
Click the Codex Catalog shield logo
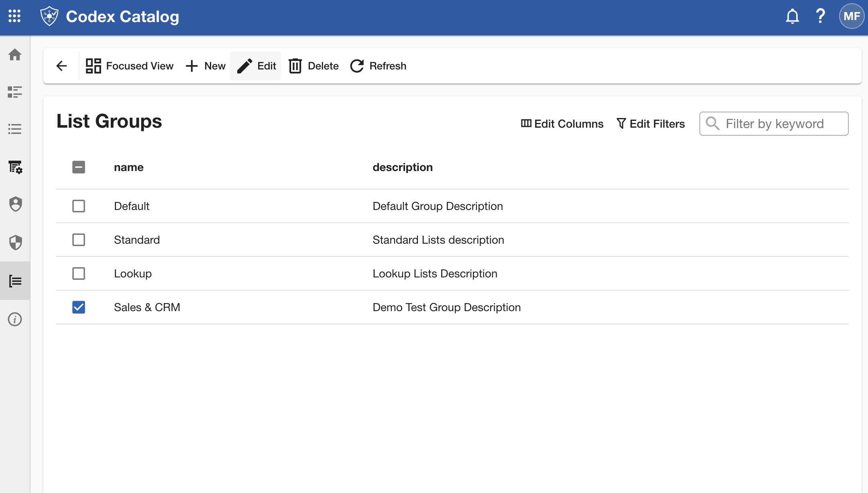[x=49, y=16]
